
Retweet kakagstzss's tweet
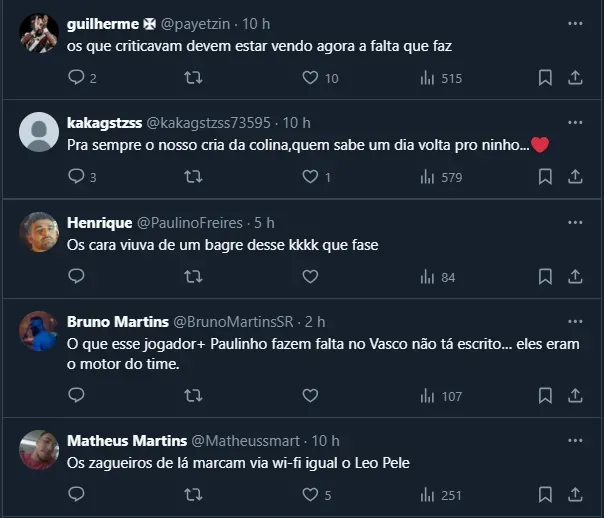tap(194, 177)
